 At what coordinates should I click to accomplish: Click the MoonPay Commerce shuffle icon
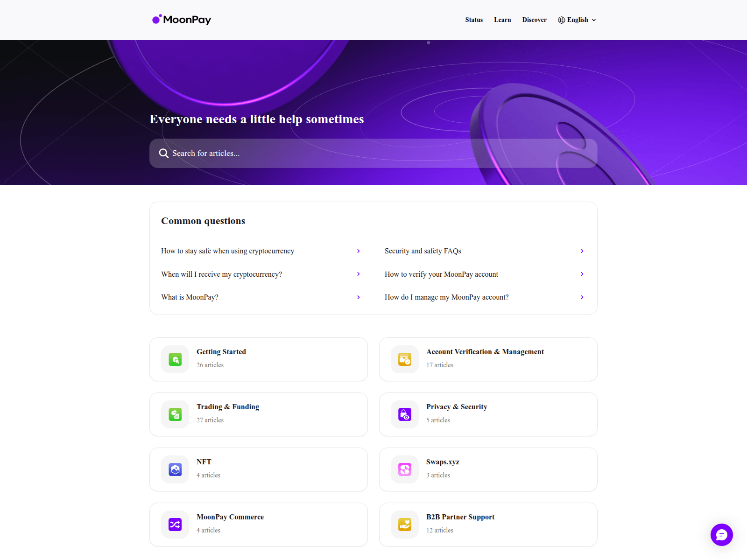coord(175,525)
